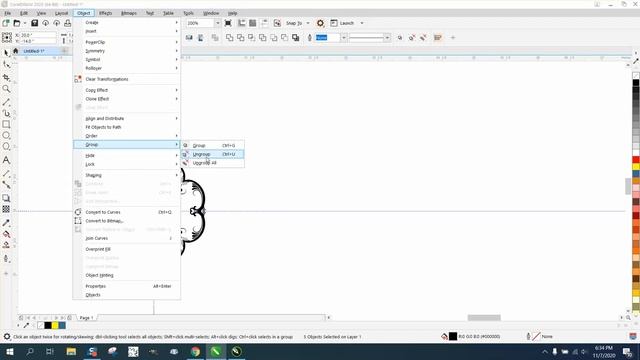Image resolution: width=640 pixels, height=360 pixels.
Task: Toggle show grid in the toolbar
Action: point(253,23)
